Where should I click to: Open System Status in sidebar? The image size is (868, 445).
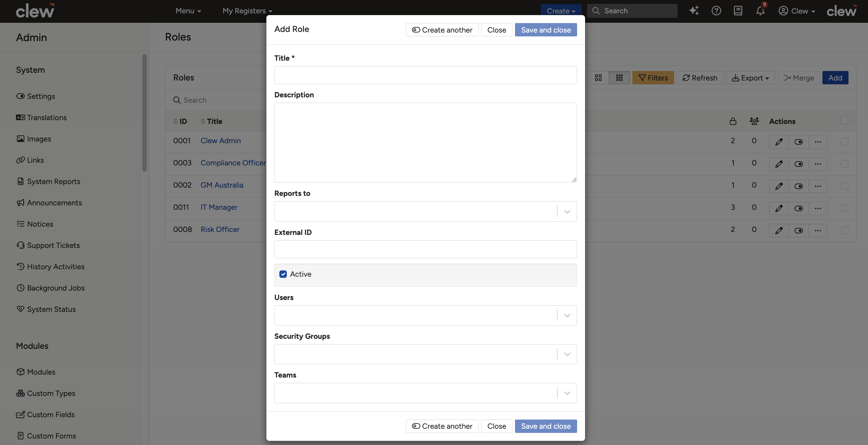[46, 309]
